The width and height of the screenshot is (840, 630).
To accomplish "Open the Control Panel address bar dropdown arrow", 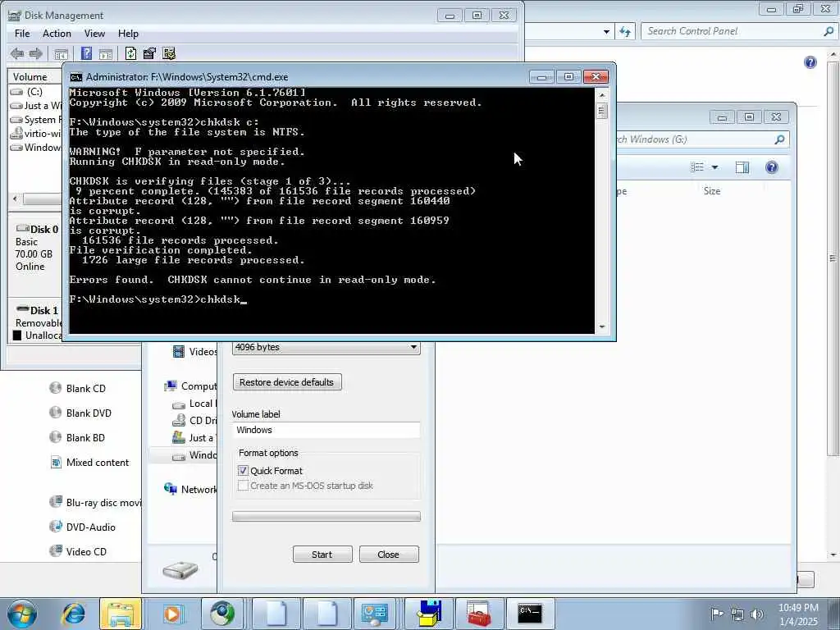I will pos(606,32).
